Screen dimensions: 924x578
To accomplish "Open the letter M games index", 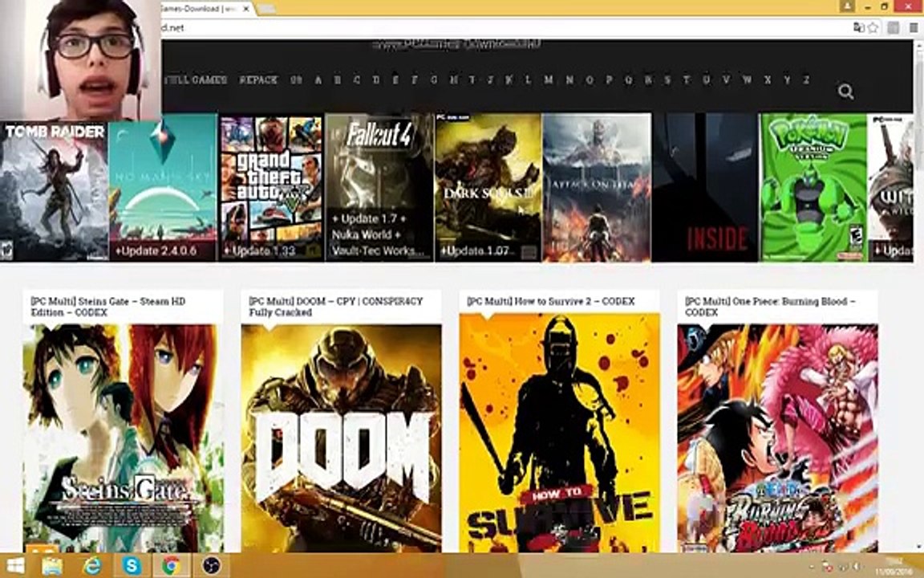I will pyautogui.click(x=549, y=79).
